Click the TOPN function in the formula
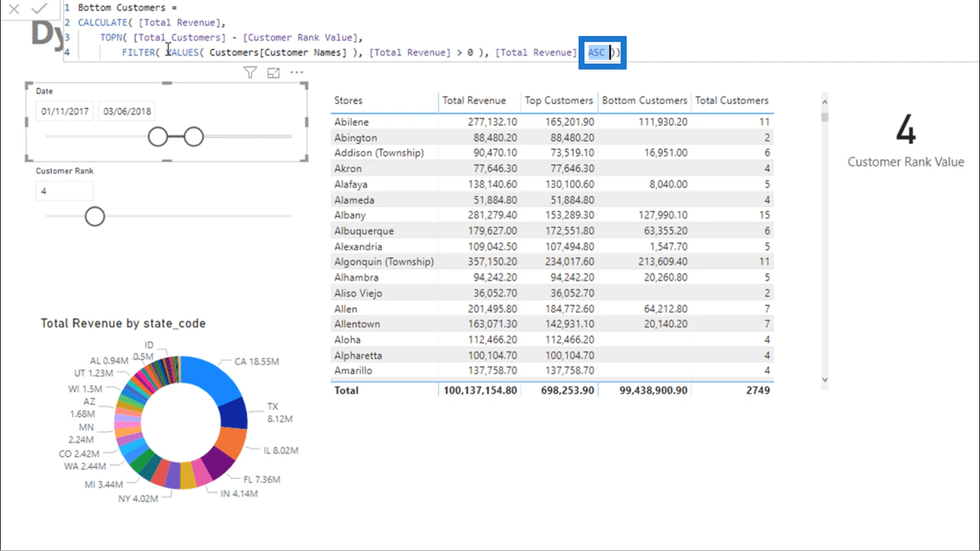This screenshot has height=551, width=980. tap(111, 37)
